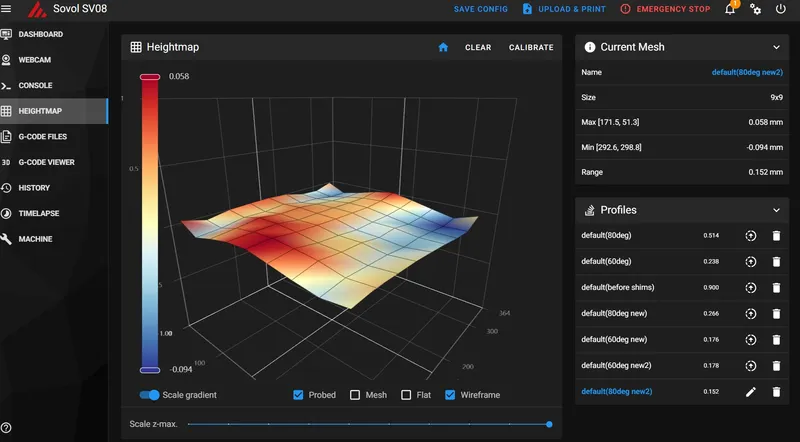This screenshot has width=800, height=442.
Task: Collapse the Profiles panel chevron
Action: pyautogui.click(x=776, y=210)
